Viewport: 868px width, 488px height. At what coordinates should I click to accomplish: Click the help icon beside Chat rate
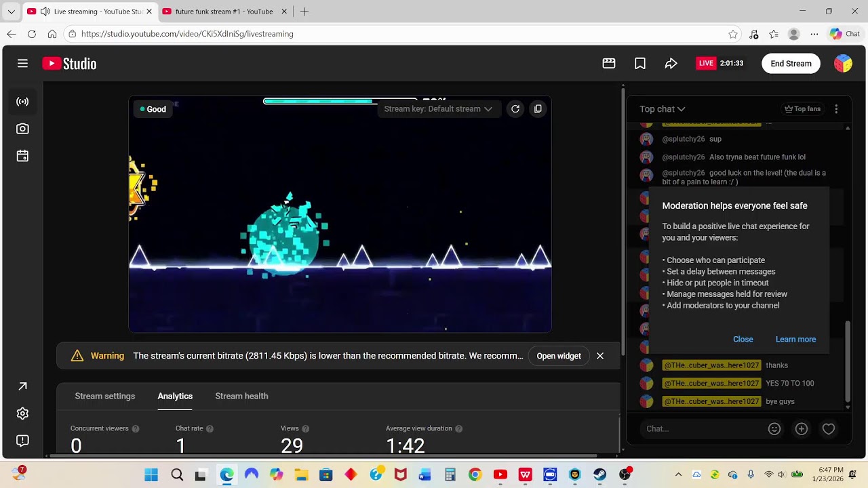click(x=210, y=428)
